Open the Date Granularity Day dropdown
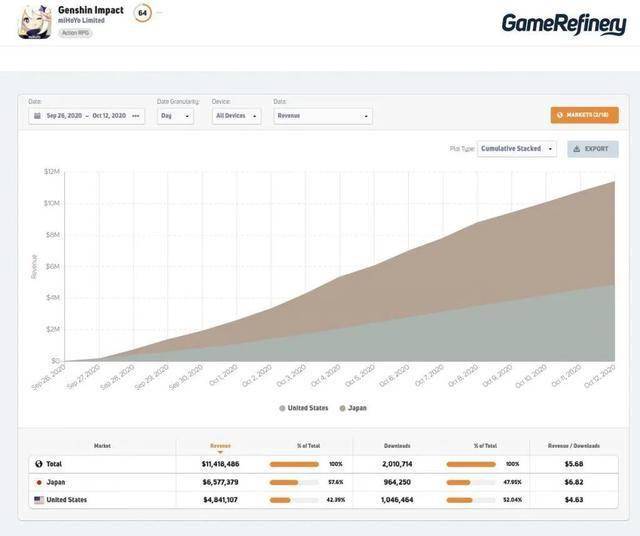 pos(175,116)
